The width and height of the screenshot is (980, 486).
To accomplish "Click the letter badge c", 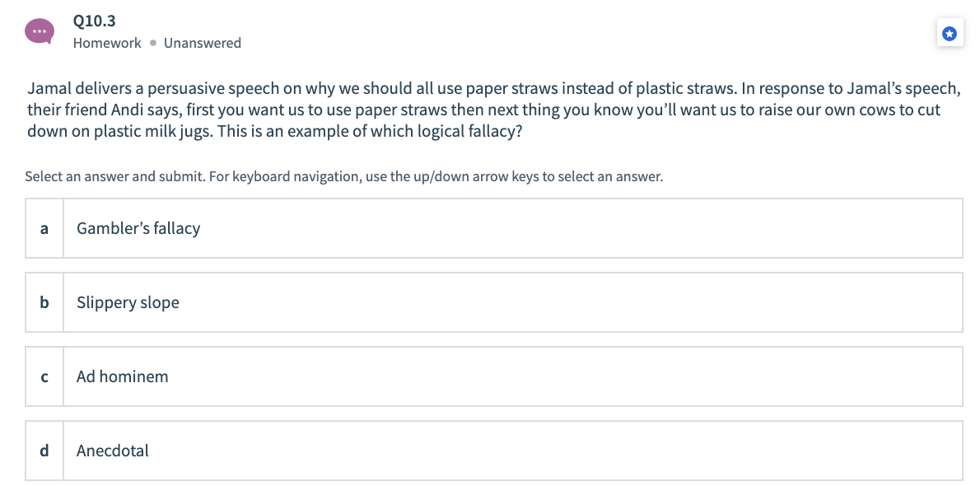I will click(x=44, y=376).
